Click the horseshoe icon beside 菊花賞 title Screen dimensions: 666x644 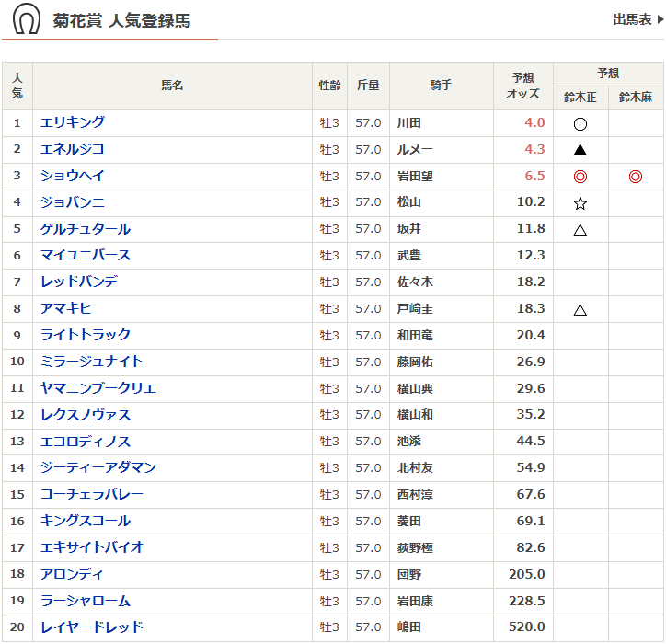click(x=28, y=19)
